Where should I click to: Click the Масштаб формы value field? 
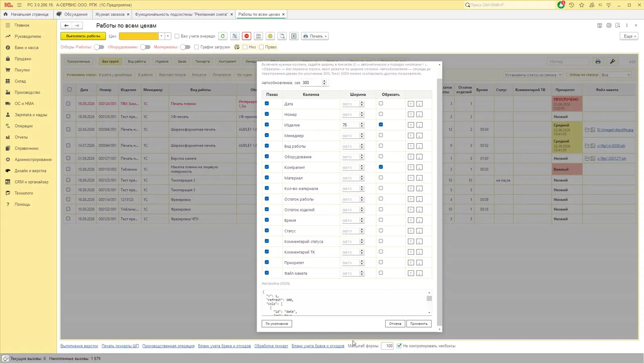(387, 346)
